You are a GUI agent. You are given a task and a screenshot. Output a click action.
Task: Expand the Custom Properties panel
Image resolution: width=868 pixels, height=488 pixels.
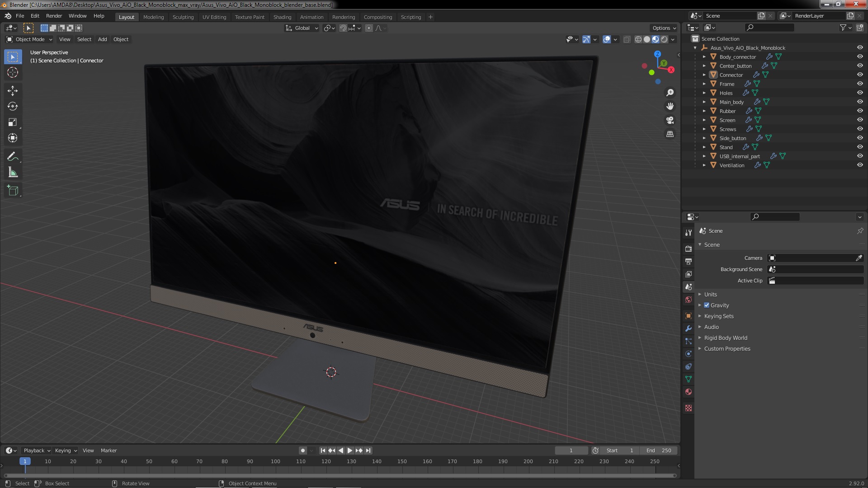pos(727,348)
